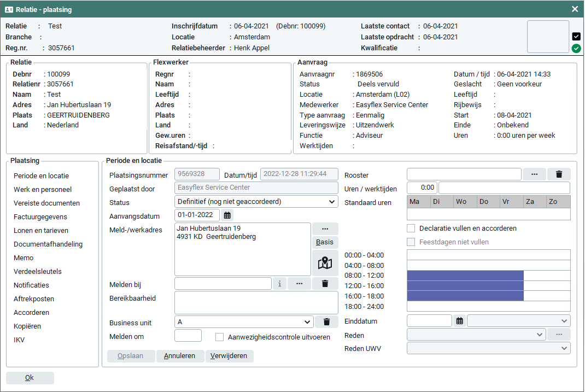Clear the Business unit with trash icon
Viewport: 585px width, 392px height.
tap(326, 323)
